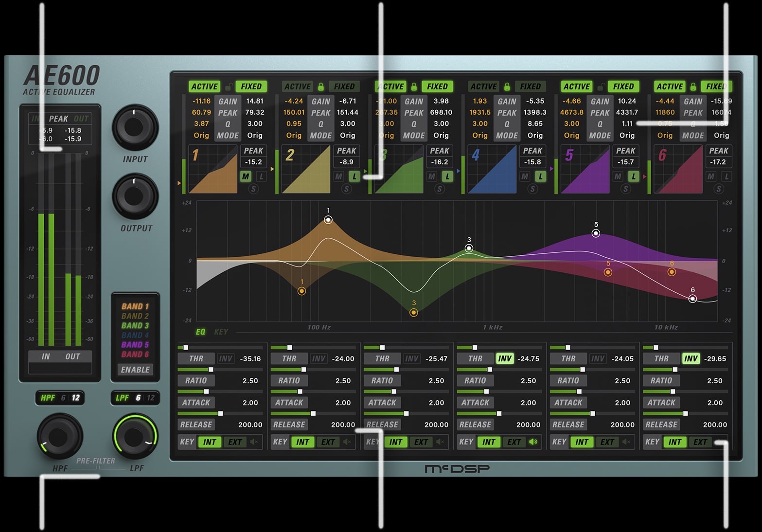This screenshot has height=532, width=762.
Task: Open band 1 fixed Mode value Orig
Action: pos(255,136)
